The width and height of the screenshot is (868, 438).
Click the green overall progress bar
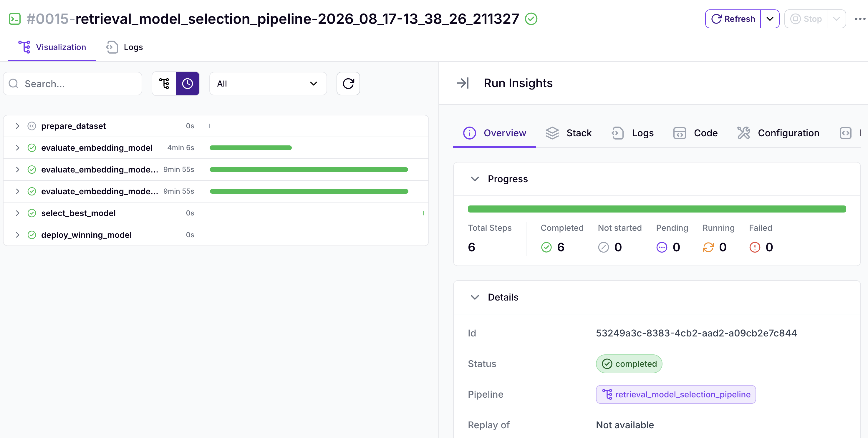coord(657,209)
